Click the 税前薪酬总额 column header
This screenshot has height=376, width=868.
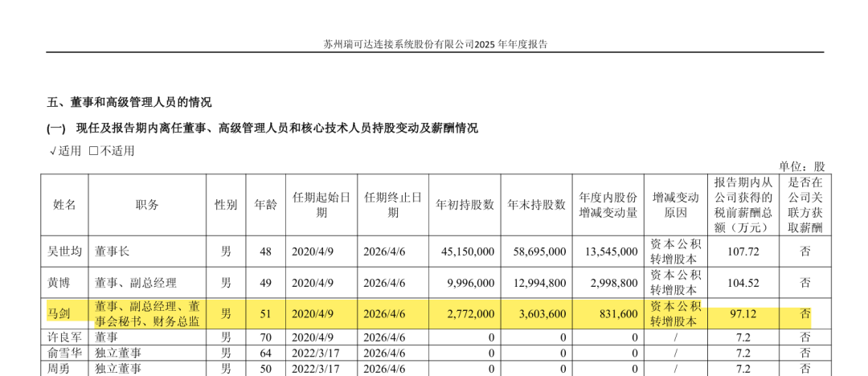point(743,205)
